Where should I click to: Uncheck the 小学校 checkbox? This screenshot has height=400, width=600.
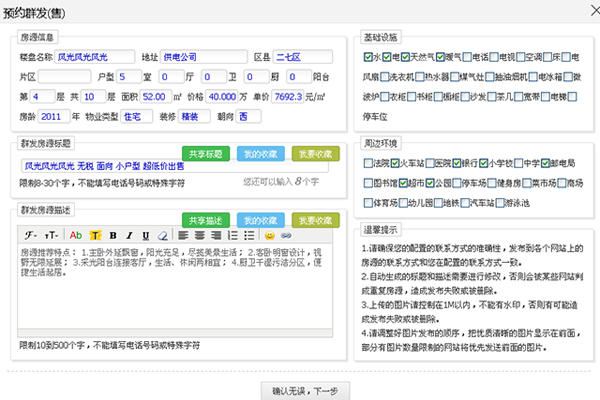point(484,163)
